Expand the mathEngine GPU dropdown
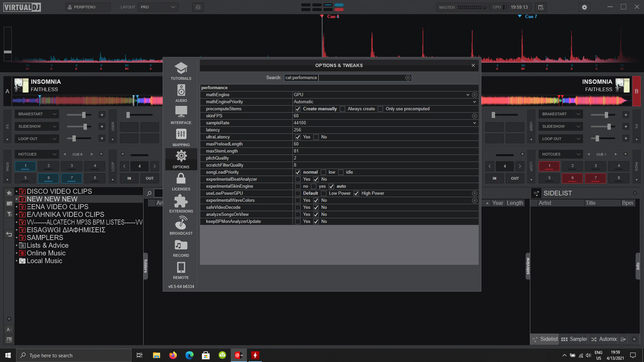644x362 pixels. click(x=468, y=95)
